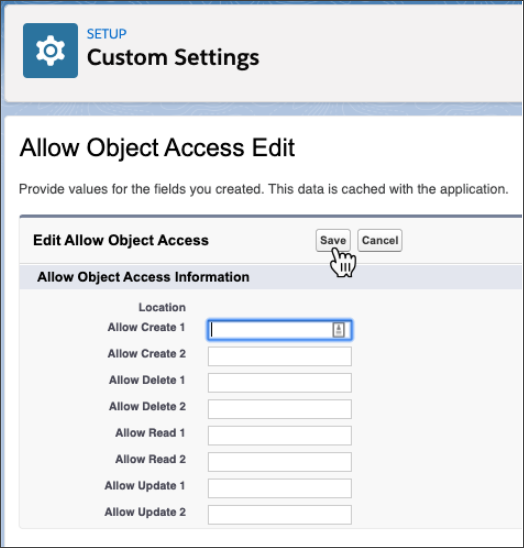Focus the Allow Create 1 field
Screen dimensions: 524x548
pos(280,330)
